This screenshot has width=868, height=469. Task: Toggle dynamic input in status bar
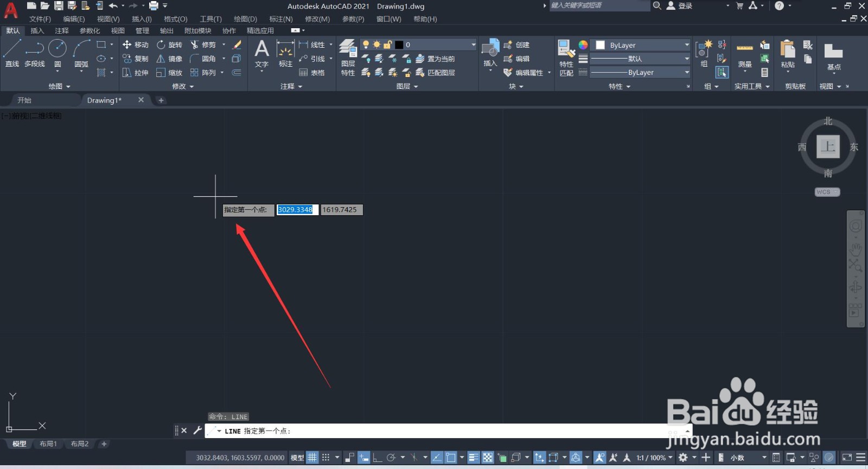click(x=364, y=458)
